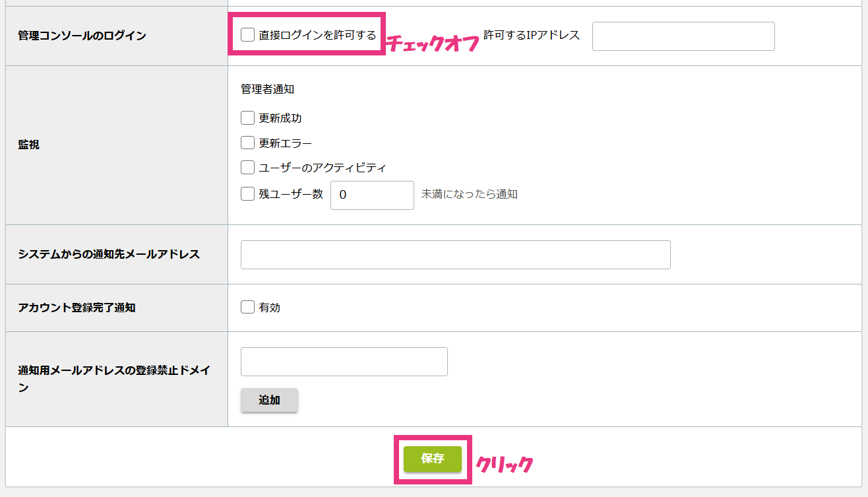Click the アカウント登録完了通知 row label
Viewport: 868px width, 497px height.
pos(77,308)
